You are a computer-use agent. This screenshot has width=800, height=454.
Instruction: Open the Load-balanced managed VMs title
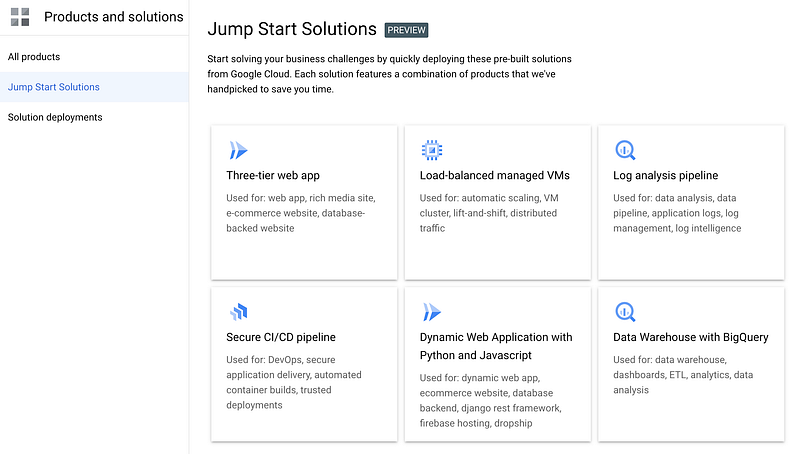(494, 175)
